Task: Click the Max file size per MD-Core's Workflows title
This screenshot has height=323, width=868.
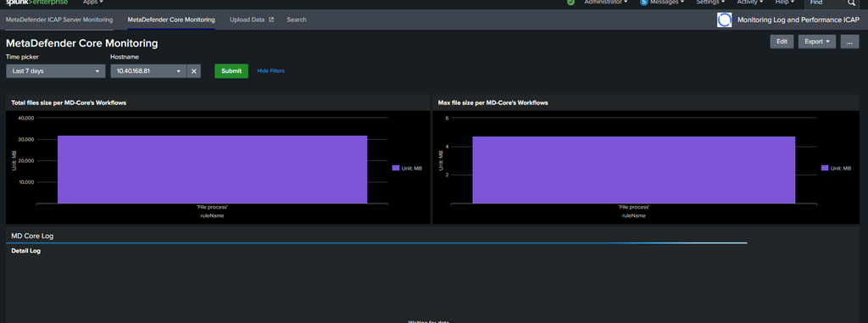Action: coord(493,103)
